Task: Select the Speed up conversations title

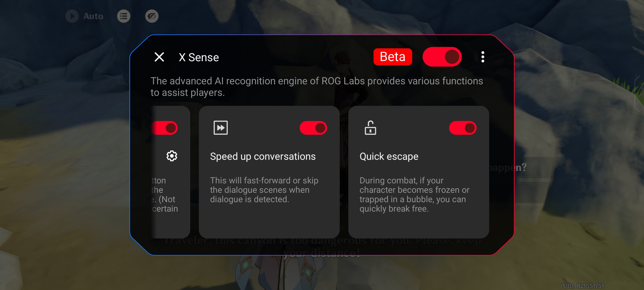Action: click(263, 157)
